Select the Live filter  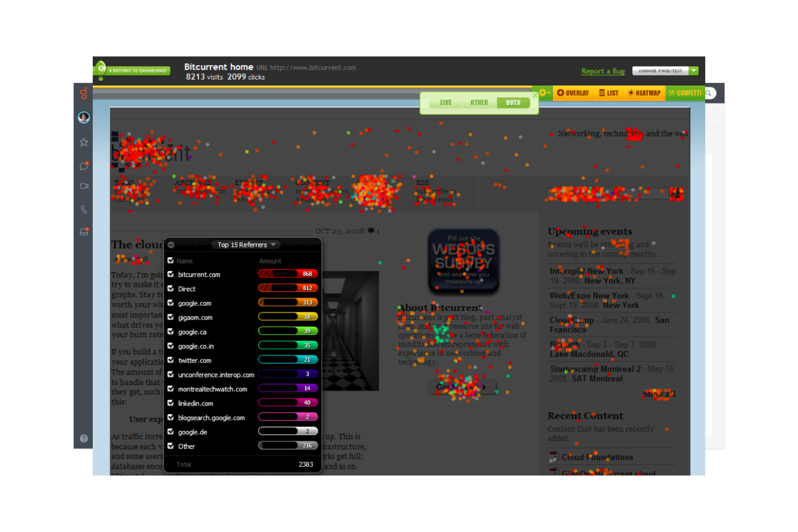tap(446, 102)
